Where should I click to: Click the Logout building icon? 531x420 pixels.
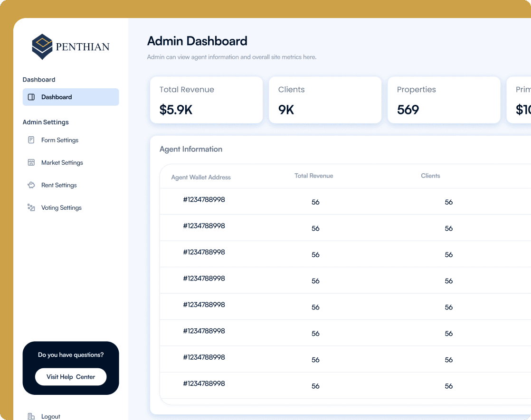(31, 416)
